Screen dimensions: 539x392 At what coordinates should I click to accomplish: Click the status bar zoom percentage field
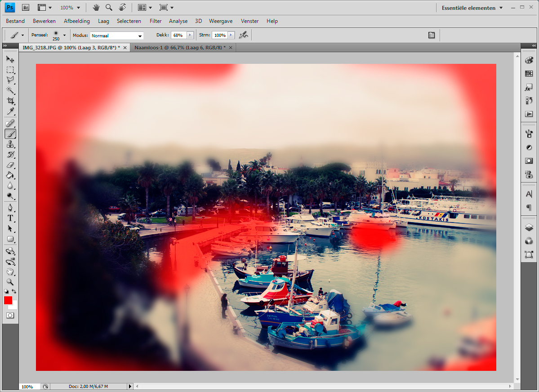tap(30, 387)
